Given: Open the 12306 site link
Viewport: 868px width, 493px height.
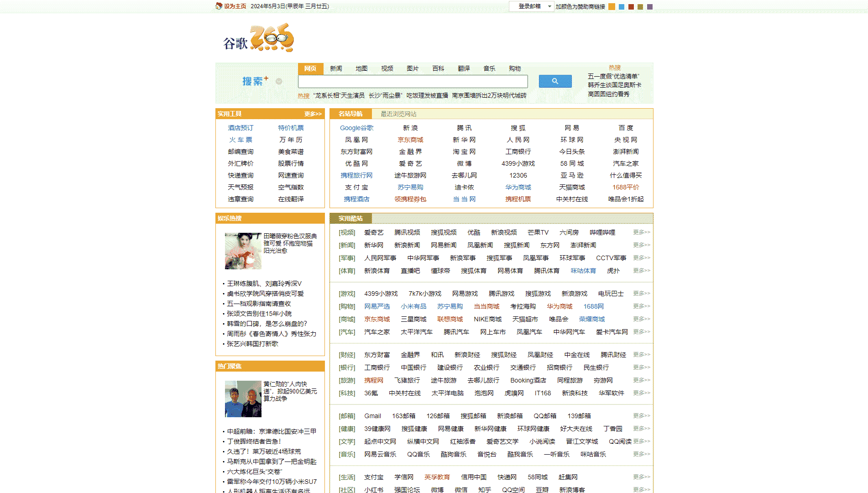Looking at the screenshot, I should pyautogui.click(x=518, y=175).
